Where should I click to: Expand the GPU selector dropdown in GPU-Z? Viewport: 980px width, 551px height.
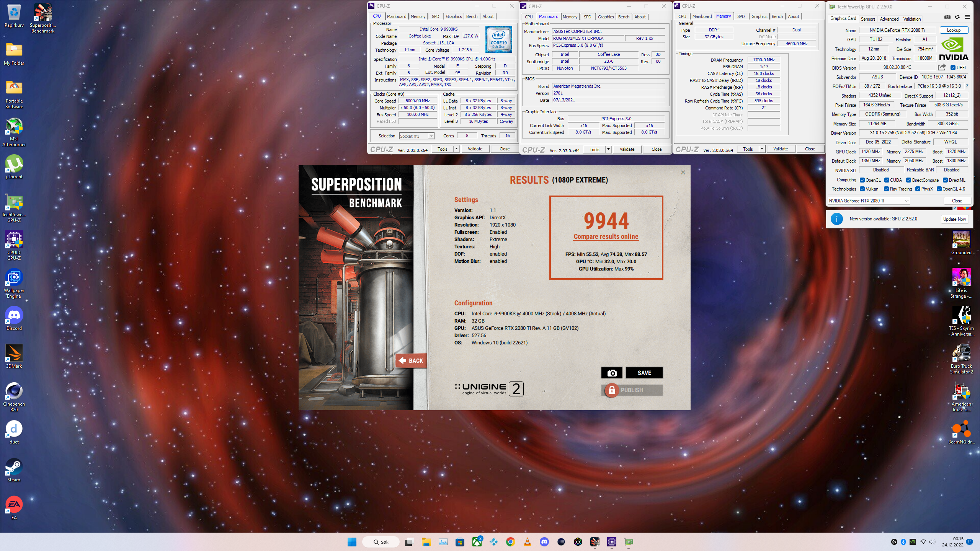[869, 201]
